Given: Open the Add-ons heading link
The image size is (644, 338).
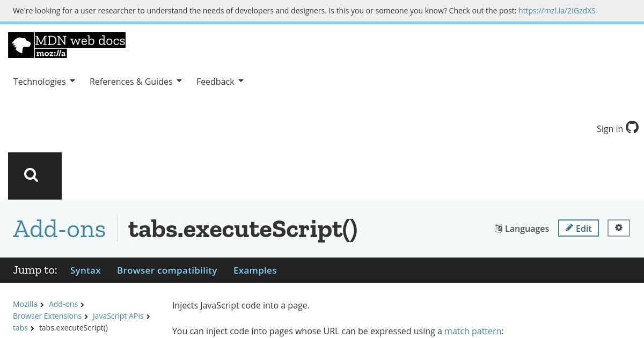Looking at the screenshot, I should tap(59, 229).
